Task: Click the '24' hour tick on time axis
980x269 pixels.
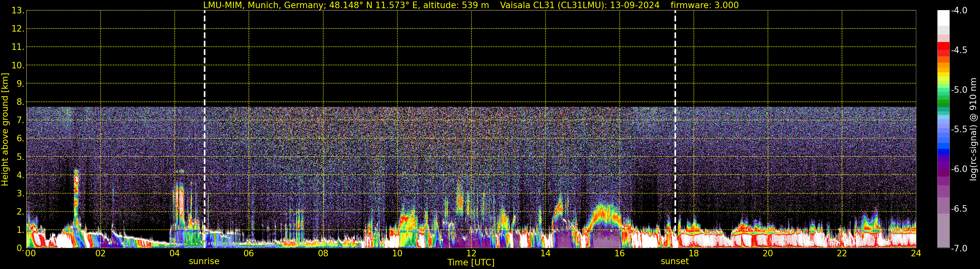Action: pyautogui.click(x=916, y=254)
